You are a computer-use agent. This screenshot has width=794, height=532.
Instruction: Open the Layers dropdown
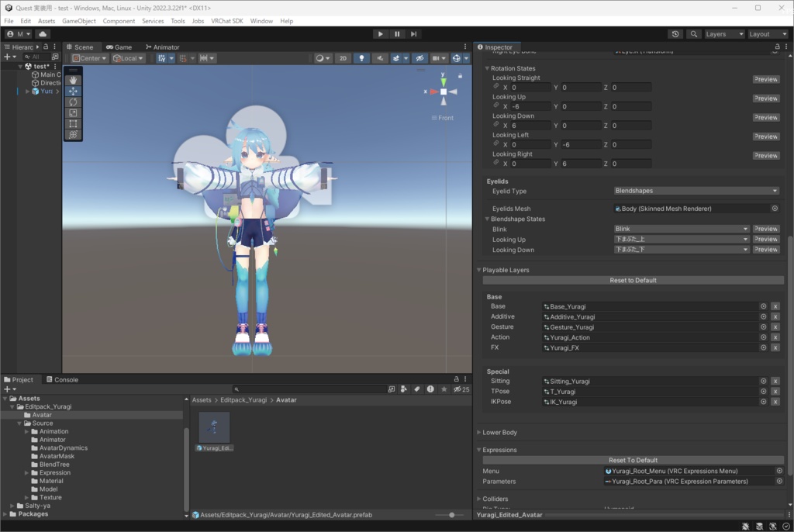(725, 34)
